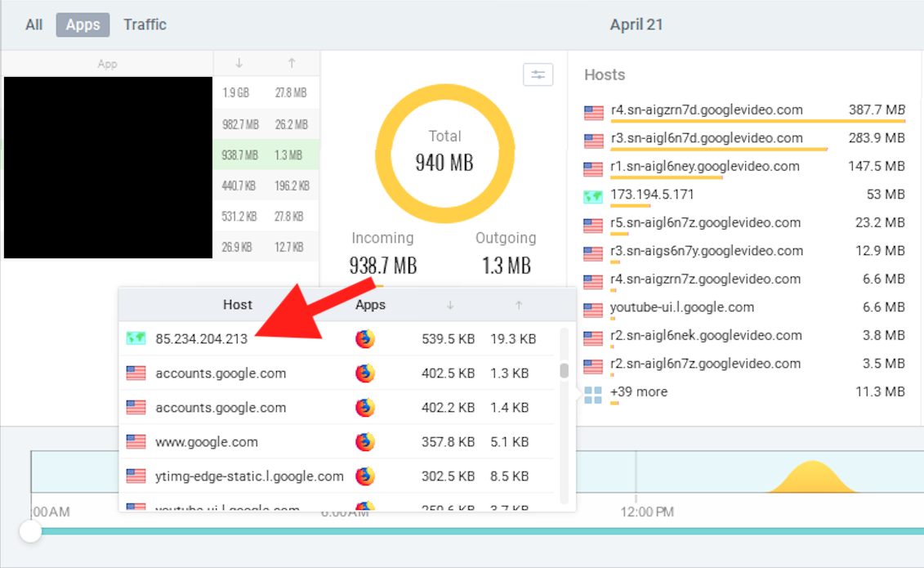Switch to the Traffic tab
This screenshot has height=568, width=924.
[145, 25]
